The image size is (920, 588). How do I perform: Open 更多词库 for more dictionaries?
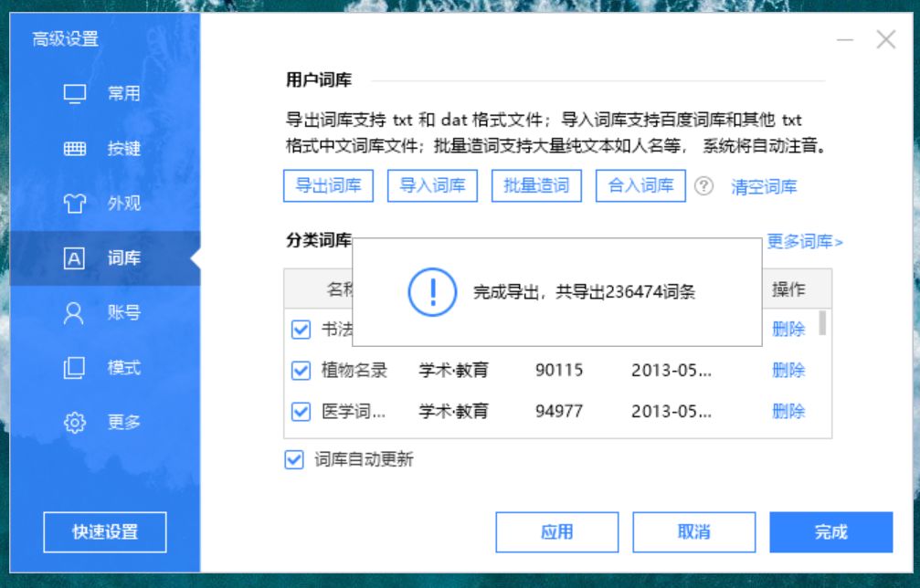point(802,240)
